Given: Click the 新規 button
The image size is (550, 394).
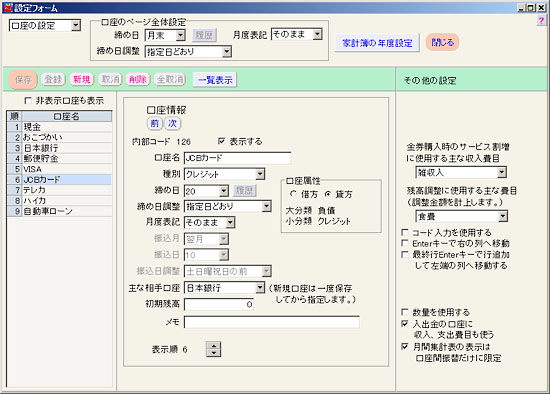Looking at the screenshot, I should 82,79.
